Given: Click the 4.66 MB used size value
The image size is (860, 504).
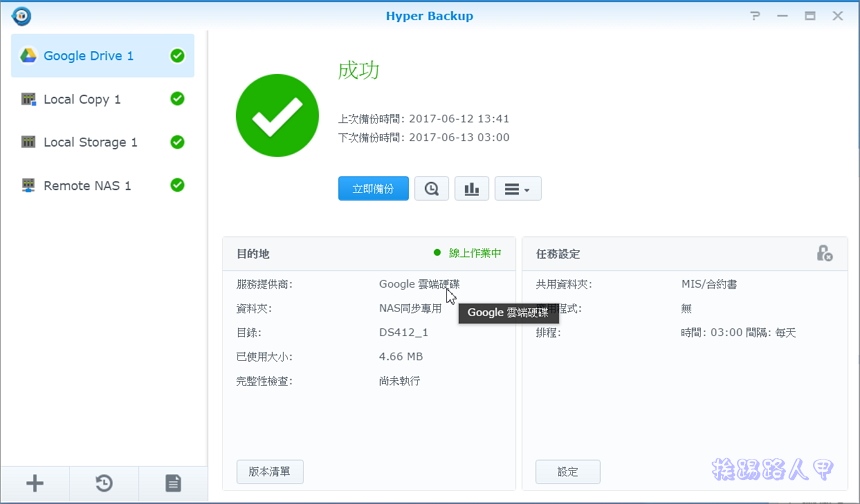Looking at the screenshot, I should [401, 356].
